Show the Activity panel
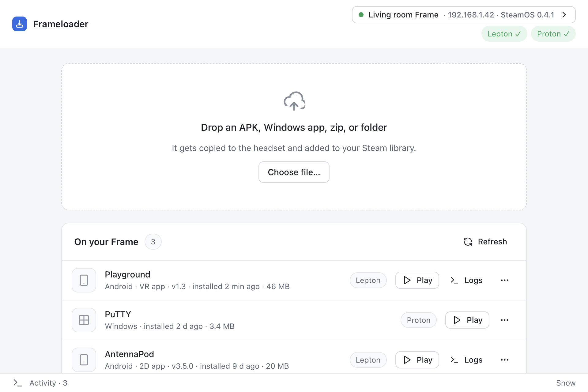The width and height of the screenshot is (588, 392). coord(566,383)
